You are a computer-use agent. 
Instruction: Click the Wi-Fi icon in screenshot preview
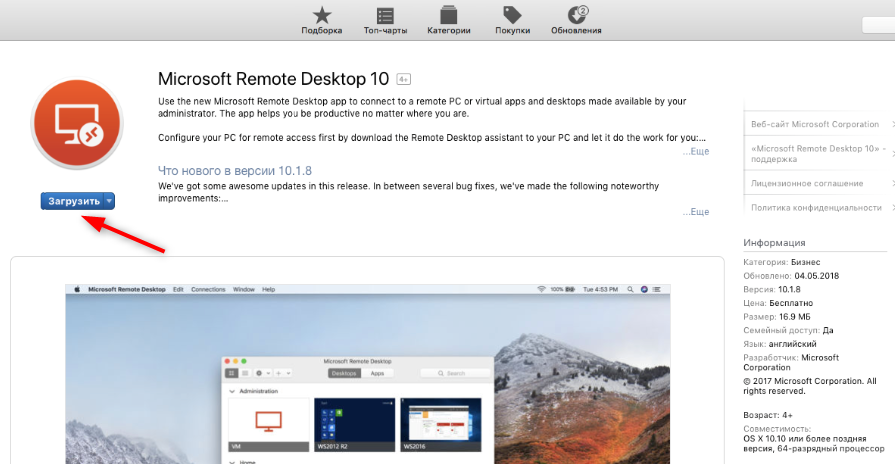pos(541,289)
